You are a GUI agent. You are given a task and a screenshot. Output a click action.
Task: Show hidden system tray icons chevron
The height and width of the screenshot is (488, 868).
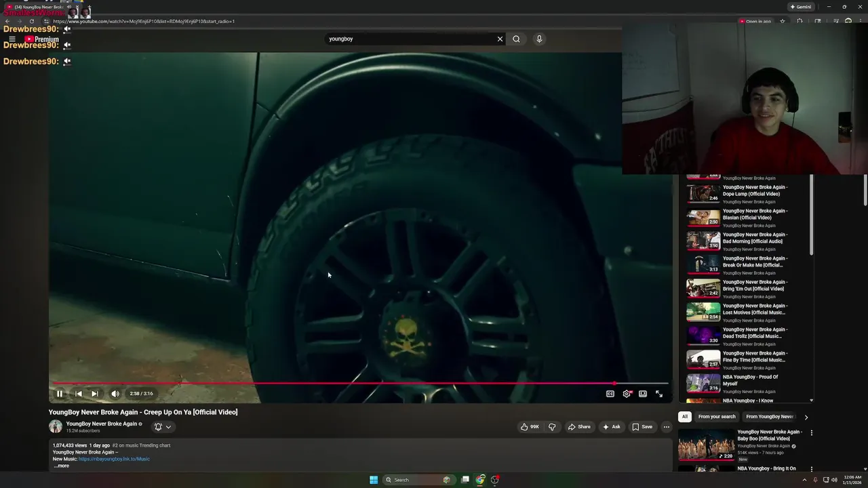pos(805,480)
